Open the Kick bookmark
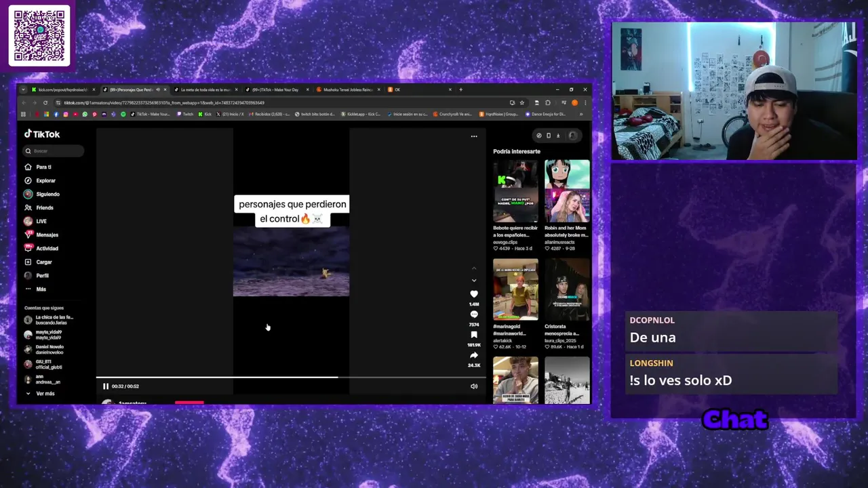This screenshot has width=868, height=488. [x=205, y=114]
